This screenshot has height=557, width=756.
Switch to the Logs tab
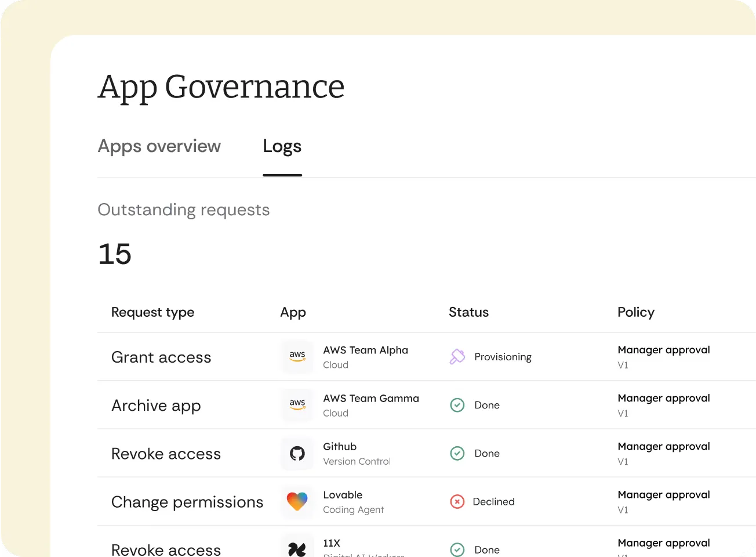coord(282,146)
